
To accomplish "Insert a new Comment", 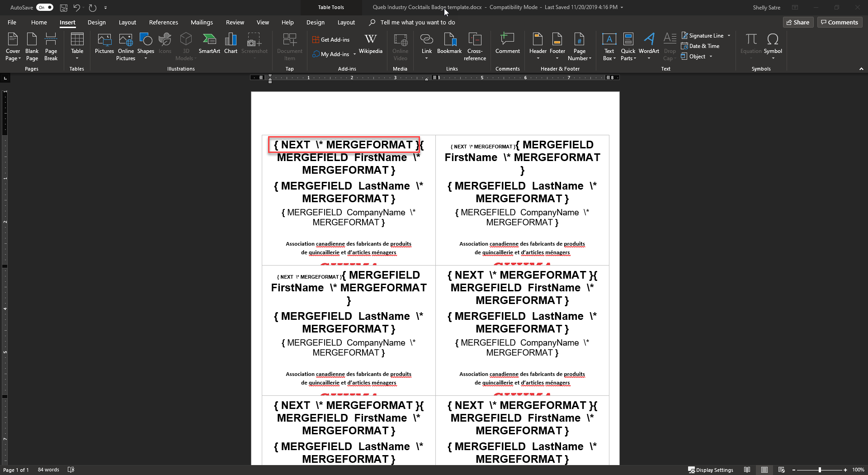I will click(507, 43).
